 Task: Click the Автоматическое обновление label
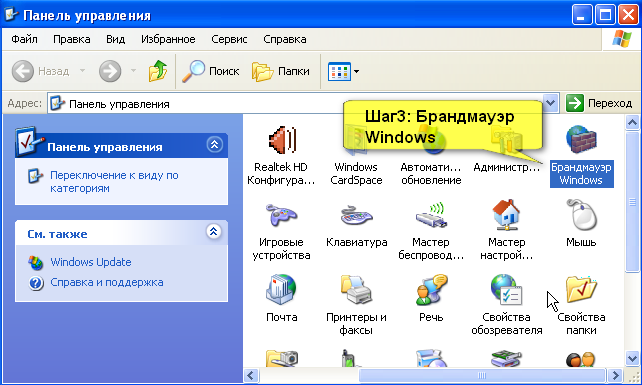431,174
